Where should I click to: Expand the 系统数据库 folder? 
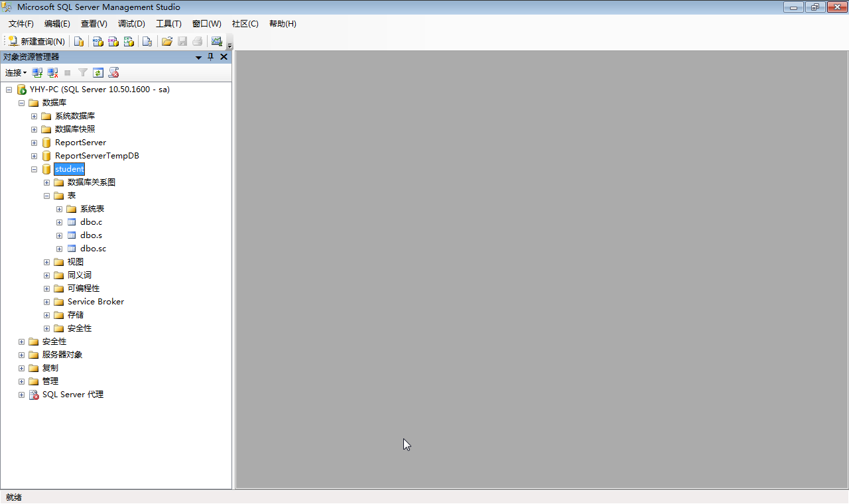(34, 116)
